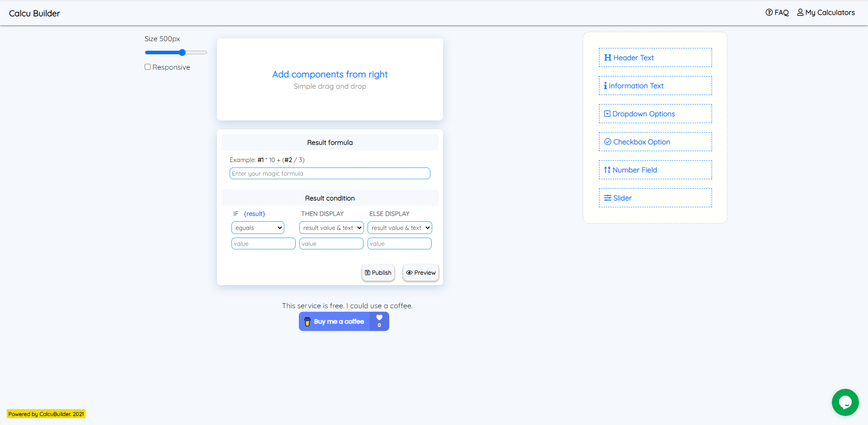This screenshot has width=868, height=425.
Task: Open the ELSE DISPLAY dropdown
Action: [399, 228]
